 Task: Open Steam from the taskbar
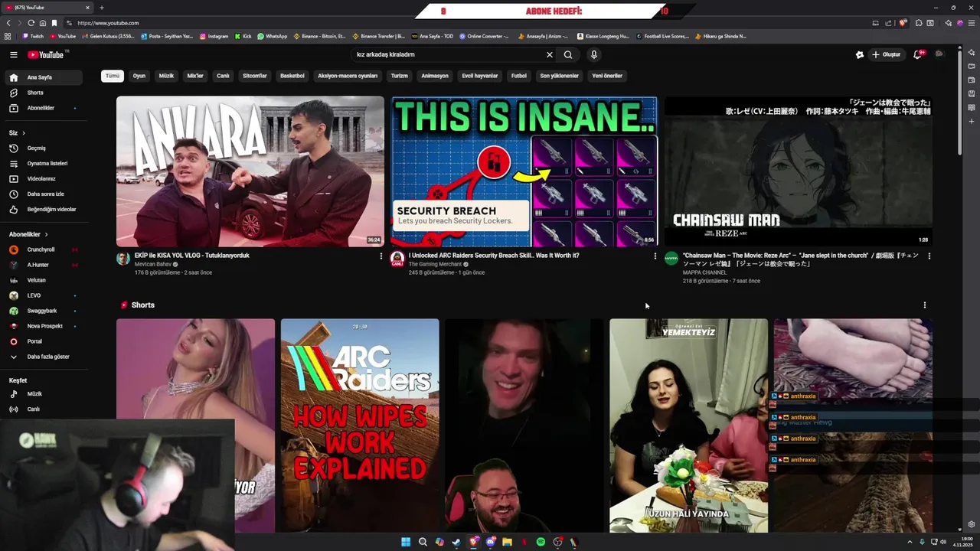coord(456,542)
